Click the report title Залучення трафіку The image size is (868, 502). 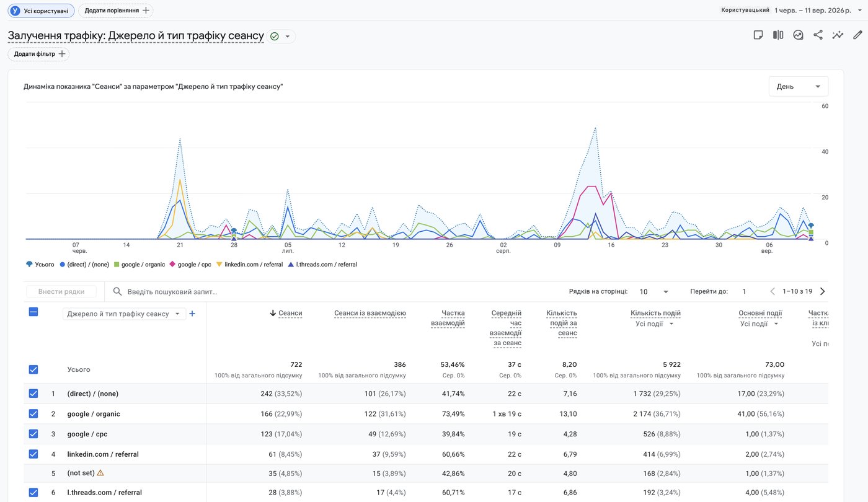(x=136, y=36)
